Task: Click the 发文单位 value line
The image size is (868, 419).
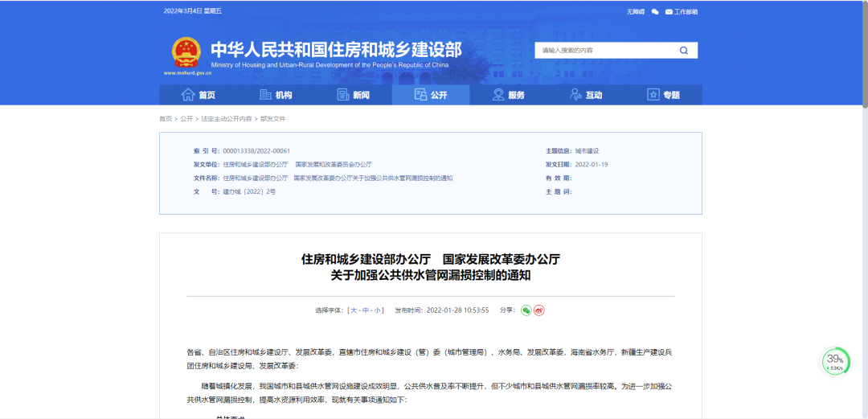Action: (297, 165)
